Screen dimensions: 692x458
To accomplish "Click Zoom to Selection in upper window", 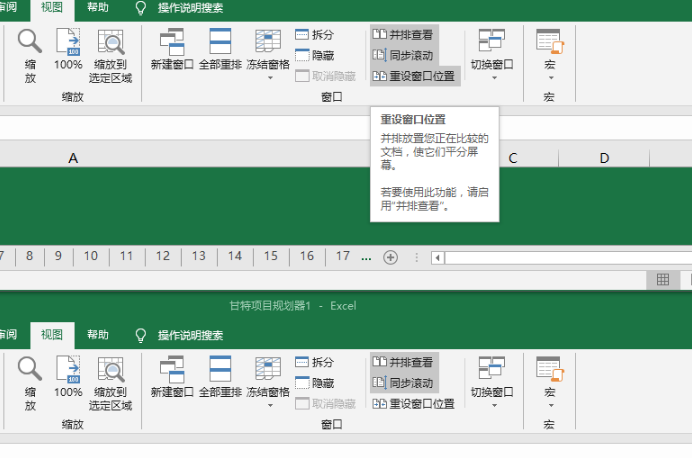I will coord(110,56).
